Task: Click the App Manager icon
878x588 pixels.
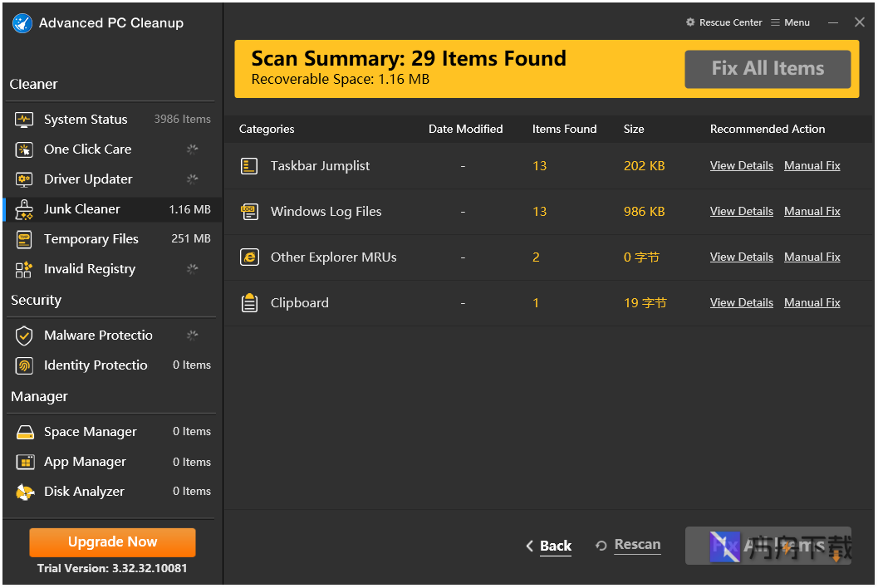Action: pos(25,462)
